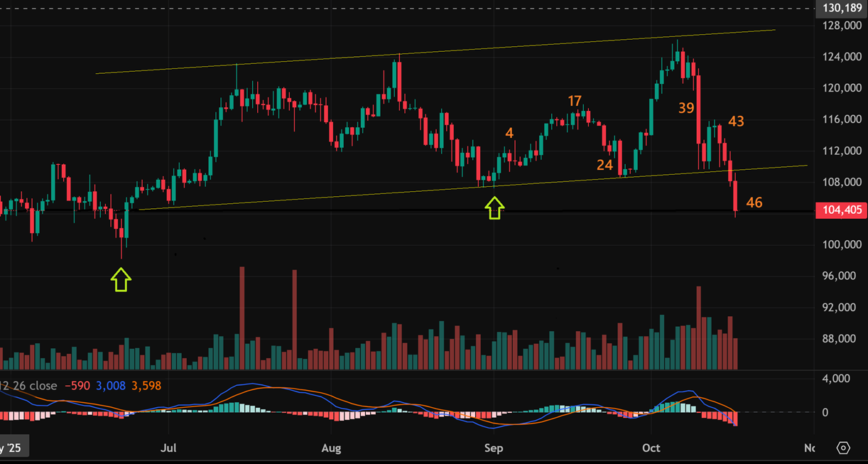The width and height of the screenshot is (868, 464).
Task: Select the orange text label 24
Action: tap(604, 166)
